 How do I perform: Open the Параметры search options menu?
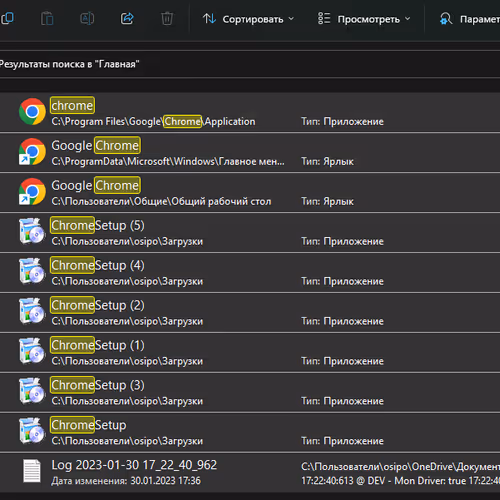click(470, 19)
